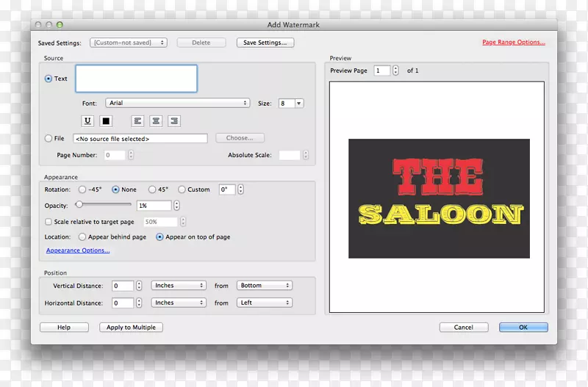
Task: Click the rotation angle stepper
Action: [240, 189]
